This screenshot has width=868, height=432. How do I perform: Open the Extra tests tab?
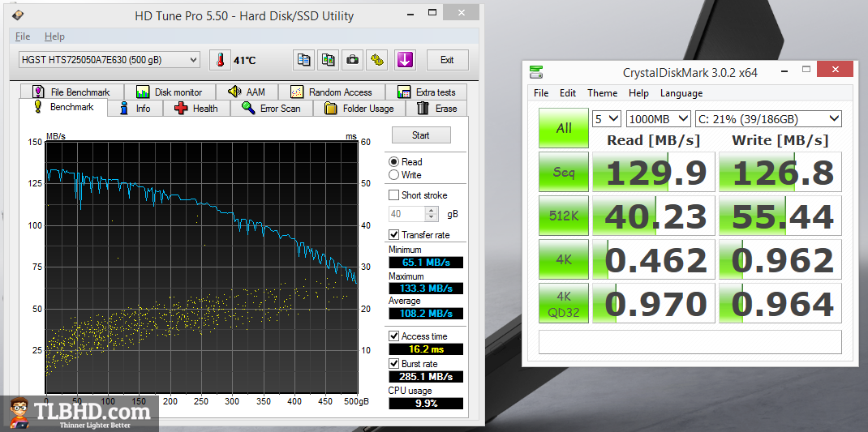pos(426,92)
